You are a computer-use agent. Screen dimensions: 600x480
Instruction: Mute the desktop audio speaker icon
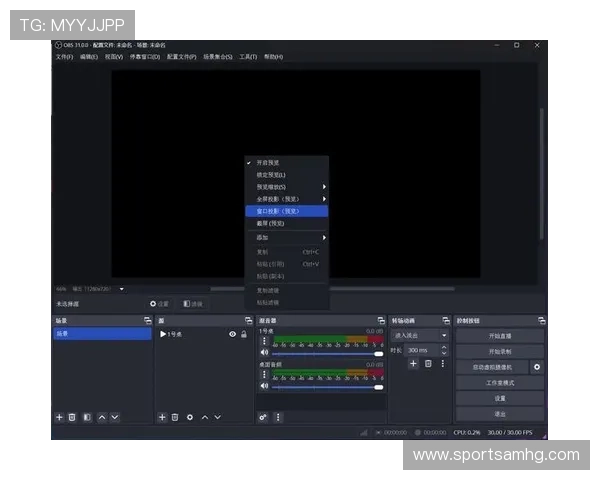264,386
